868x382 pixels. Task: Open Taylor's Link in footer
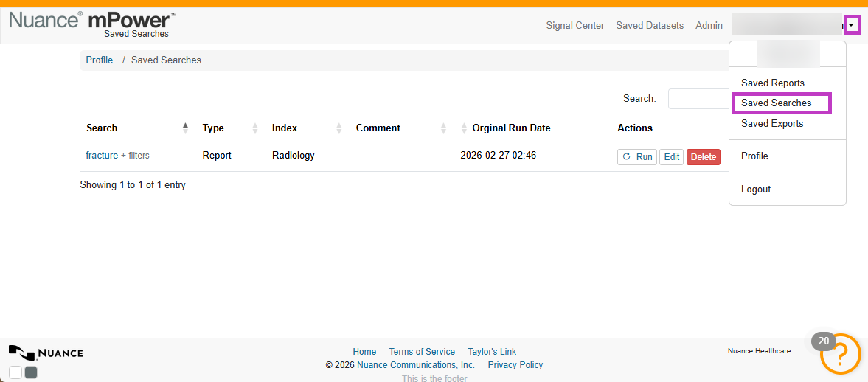492,352
